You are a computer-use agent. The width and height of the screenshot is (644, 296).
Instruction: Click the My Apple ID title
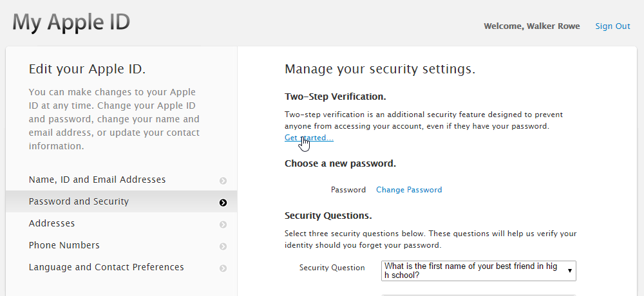pyautogui.click(x=71, y=23)
